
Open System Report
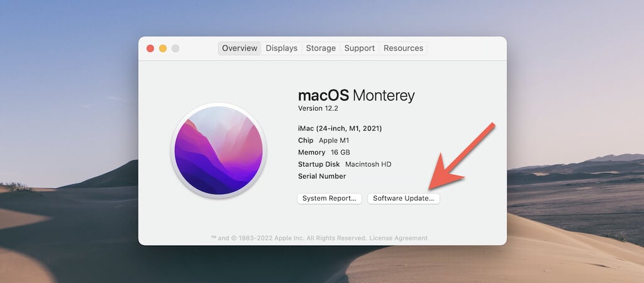[x=330, y=198]
